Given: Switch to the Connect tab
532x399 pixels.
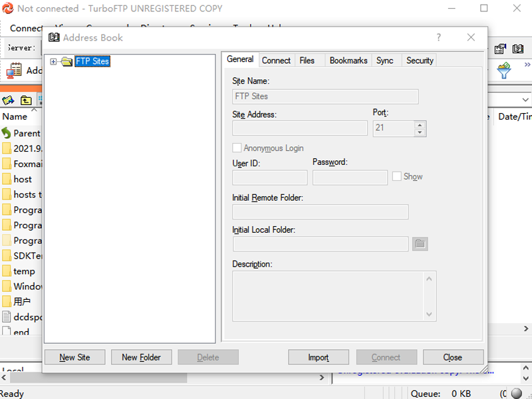Looking at the screenshot, I should (x=276, y=61).
